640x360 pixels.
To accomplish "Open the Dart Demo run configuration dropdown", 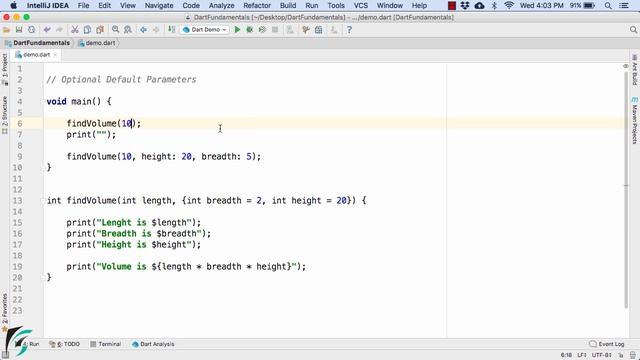I will click(x=204, y=30).
